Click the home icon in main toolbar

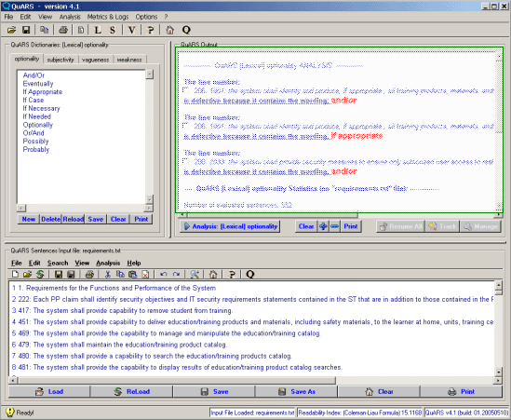point(169,31)
